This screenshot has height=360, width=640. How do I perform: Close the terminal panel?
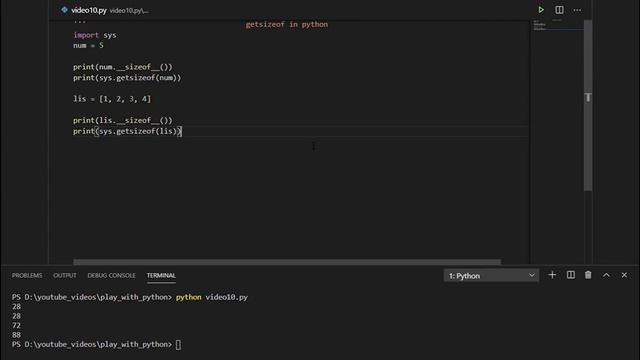click(x=624, y=275)
